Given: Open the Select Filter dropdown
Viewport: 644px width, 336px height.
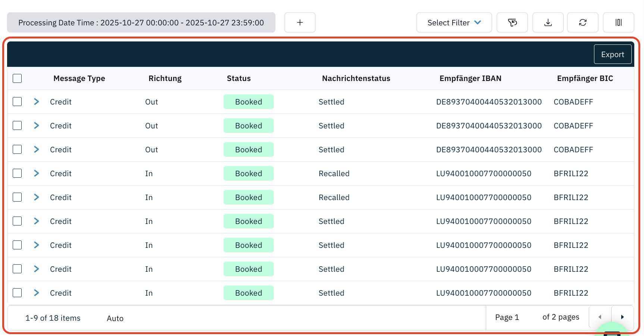Looking at the screenshot, I should pos(454,22).
